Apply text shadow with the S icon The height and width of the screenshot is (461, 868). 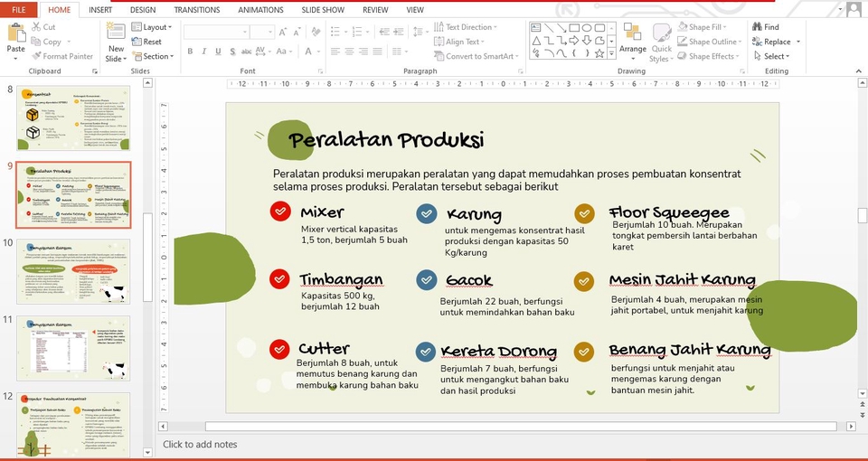[232, 52]
